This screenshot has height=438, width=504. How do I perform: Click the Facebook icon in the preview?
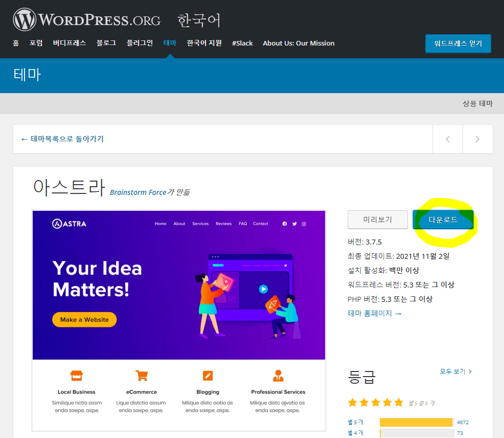coord(285,224)
